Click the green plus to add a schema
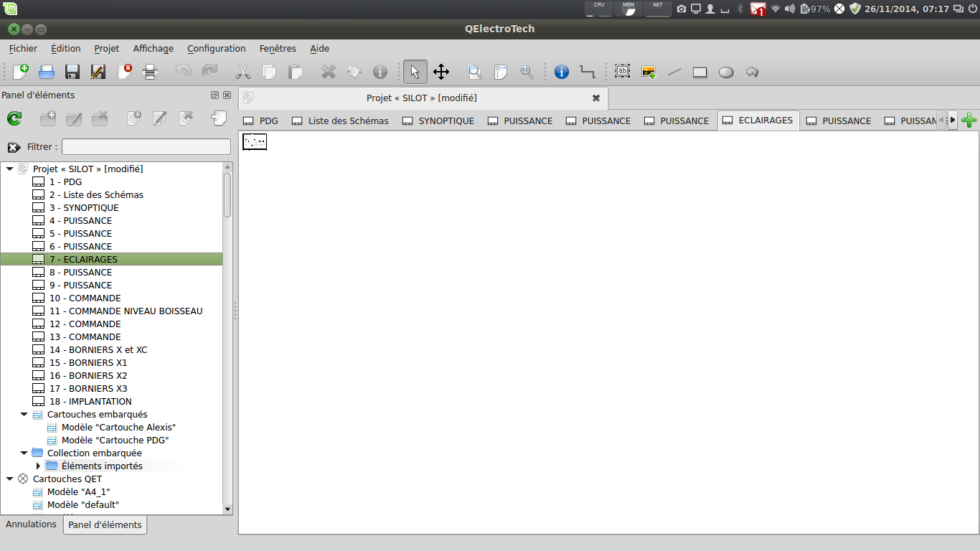 (969, 121)
